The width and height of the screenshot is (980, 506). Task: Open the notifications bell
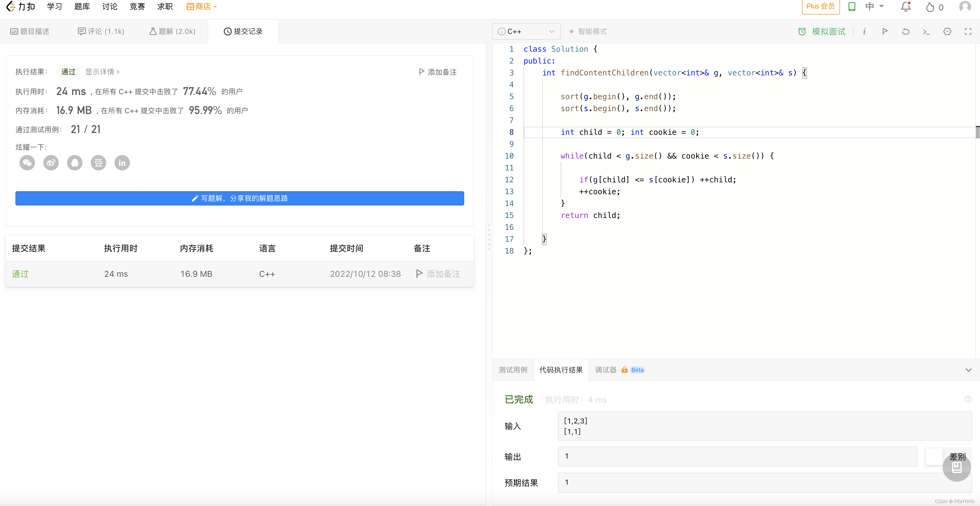906,7
